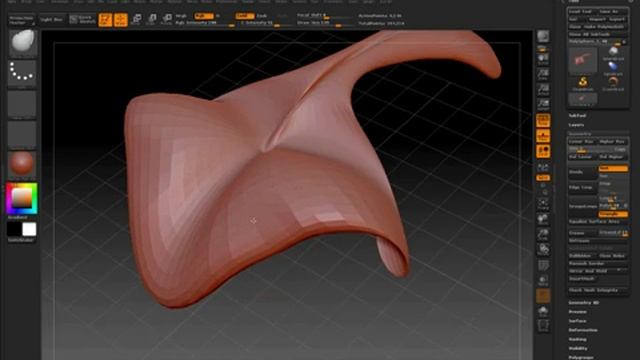This screenshot has height=360, width=640.
Task: Select the SimpleBrush tool icon
Action: (583, 83)
